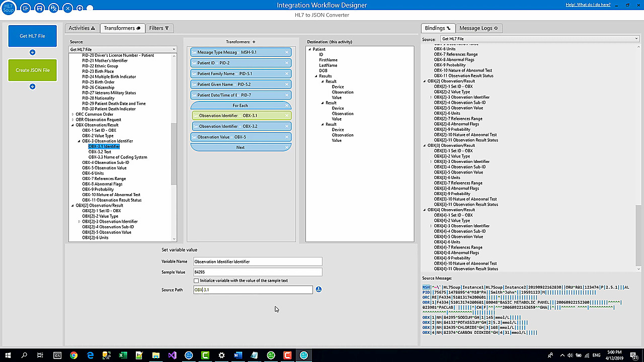Remove the Observation Value OBX-5 transformer

pos(287,137)
